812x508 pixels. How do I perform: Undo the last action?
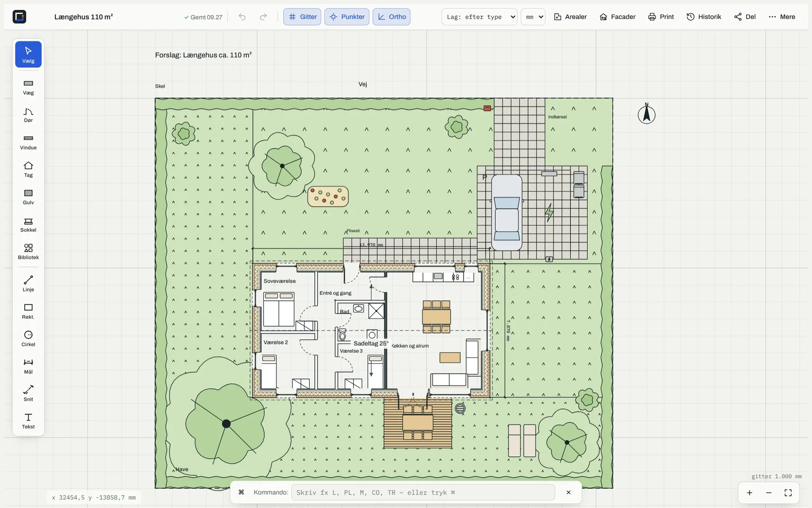[242, 17]
